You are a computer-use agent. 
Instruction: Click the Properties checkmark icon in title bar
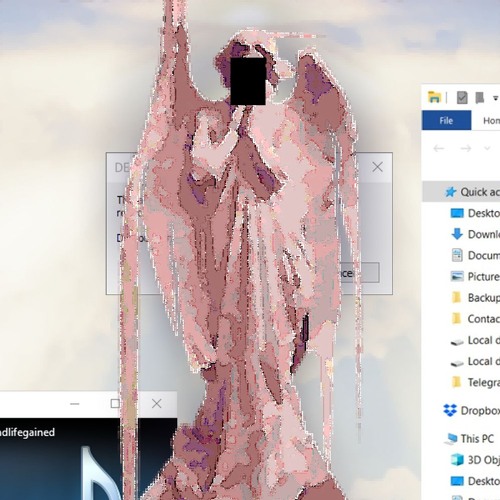(x=462, y=98)
